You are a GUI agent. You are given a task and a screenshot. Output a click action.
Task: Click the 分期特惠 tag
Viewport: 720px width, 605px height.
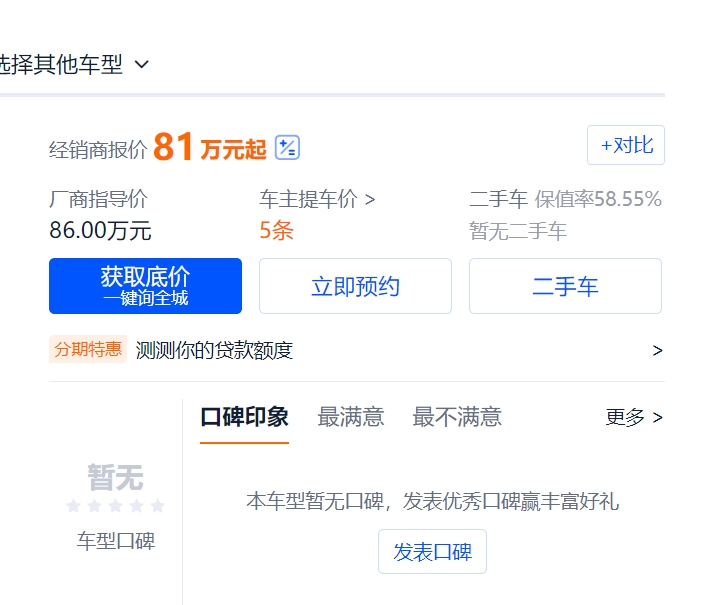pyautogui.click(x=88, y=349)
